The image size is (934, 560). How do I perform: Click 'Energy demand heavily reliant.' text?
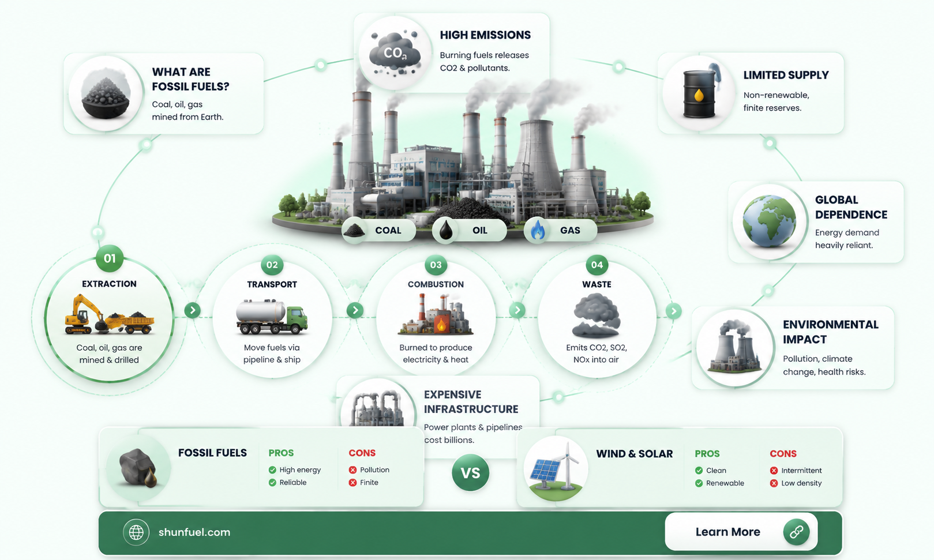(847, 239)
